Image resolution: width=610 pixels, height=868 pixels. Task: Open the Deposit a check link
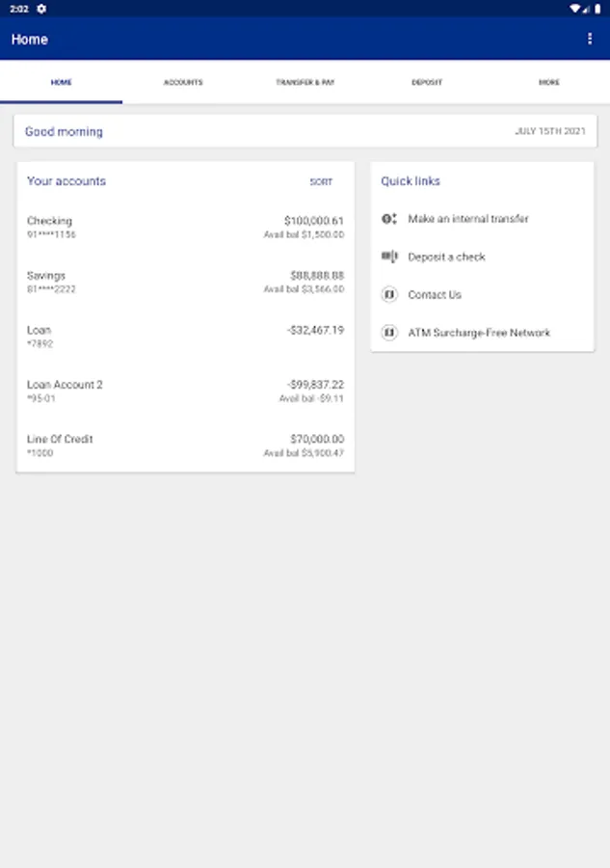(x=446, y=257)
